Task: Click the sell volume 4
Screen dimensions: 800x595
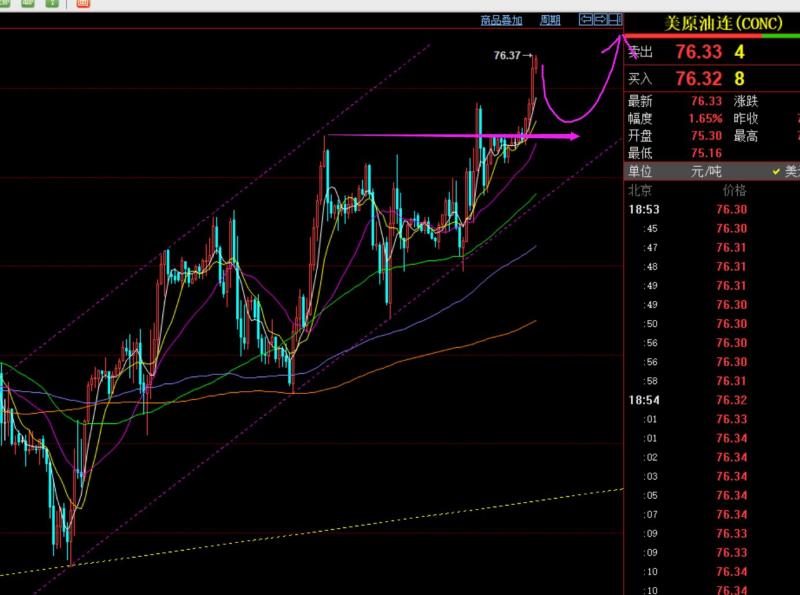Action: pos(739,52)
